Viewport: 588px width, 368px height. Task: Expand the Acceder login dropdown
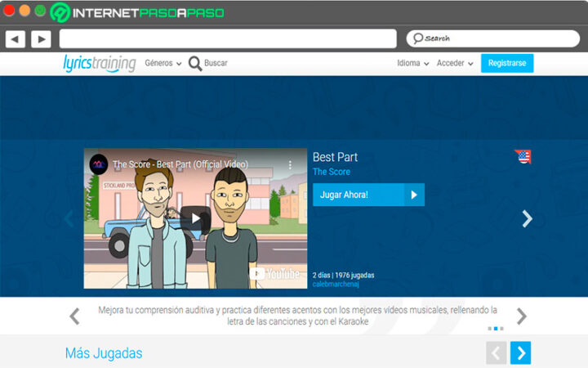(455, 63)
